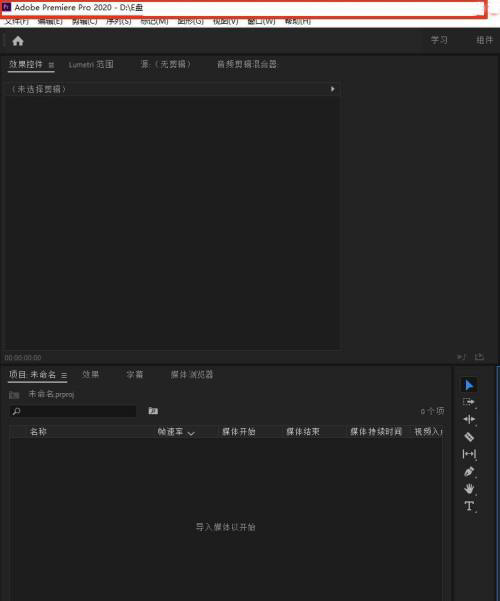Click the 视频入点 column header

coord(429,432)
